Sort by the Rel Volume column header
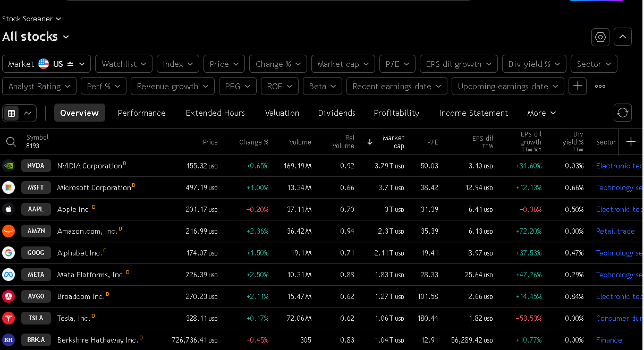This screenshot has height=350, width=644. pos(343,142)
